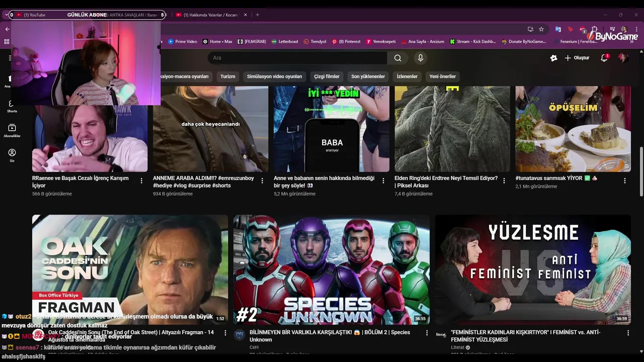Screen dimensions: 644x362
Task: Select the İzlenenler chip
Action: point(407,76)
